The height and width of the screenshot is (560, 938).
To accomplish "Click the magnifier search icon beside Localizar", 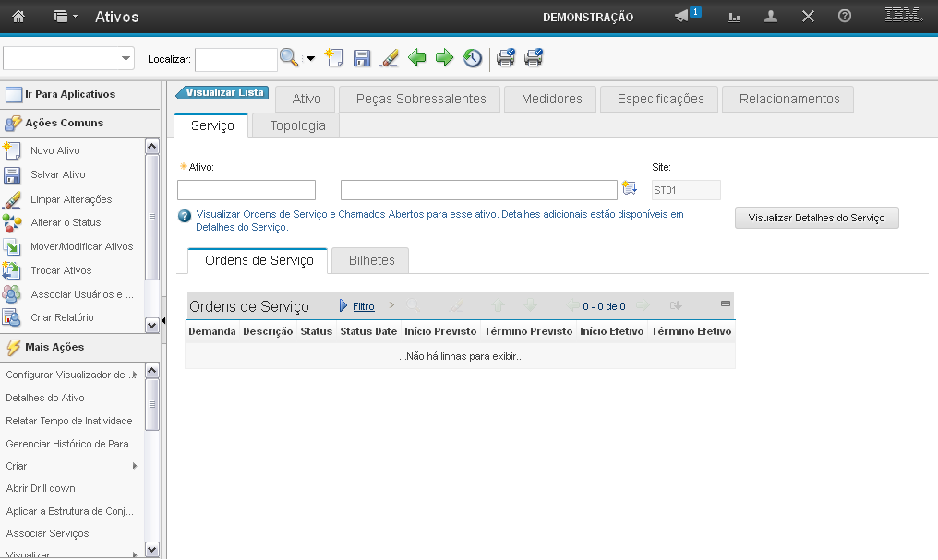I will click(290, 58).
